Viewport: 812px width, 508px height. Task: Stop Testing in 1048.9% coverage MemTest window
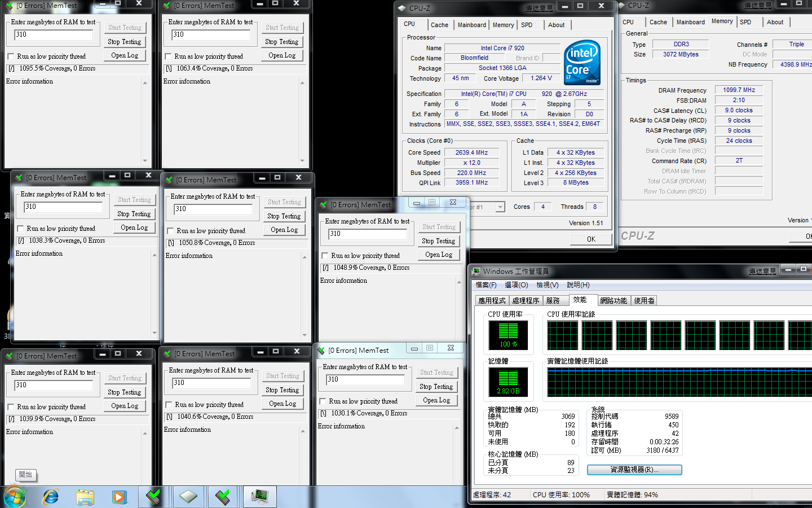click(439, 241)
